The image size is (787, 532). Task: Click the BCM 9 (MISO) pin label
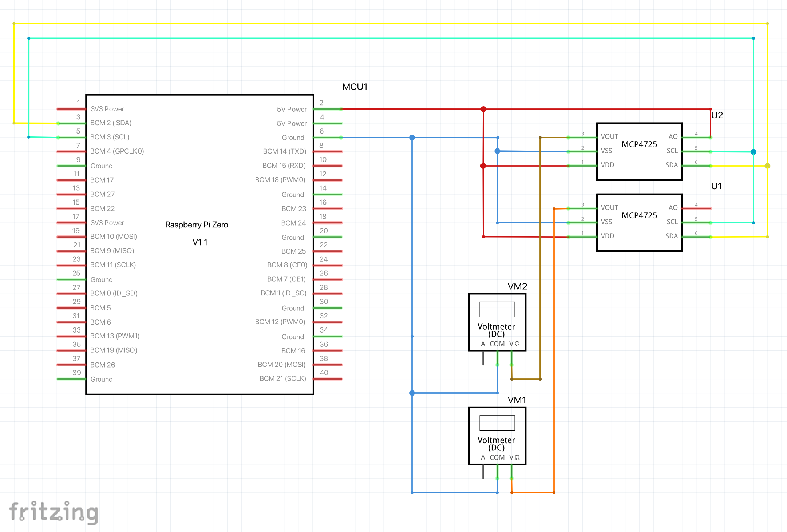[112, 251]
